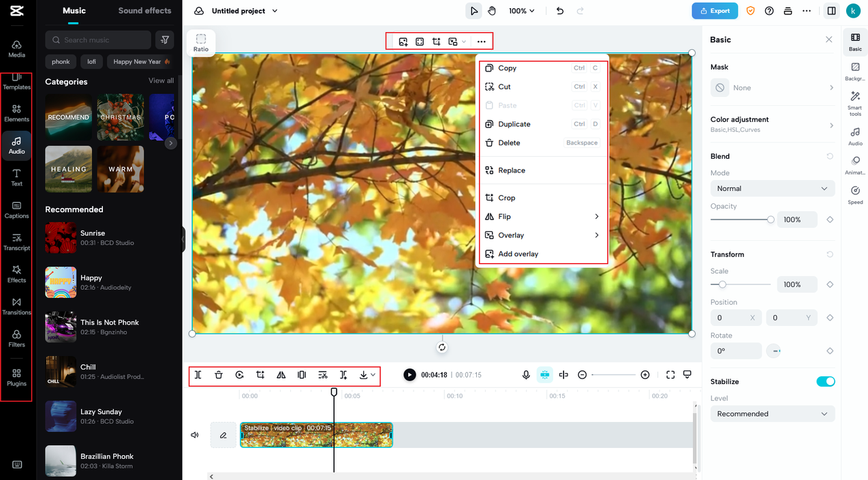Select the lofi music tag
Viewport: 868px width, 480px height.
(91, 61)
